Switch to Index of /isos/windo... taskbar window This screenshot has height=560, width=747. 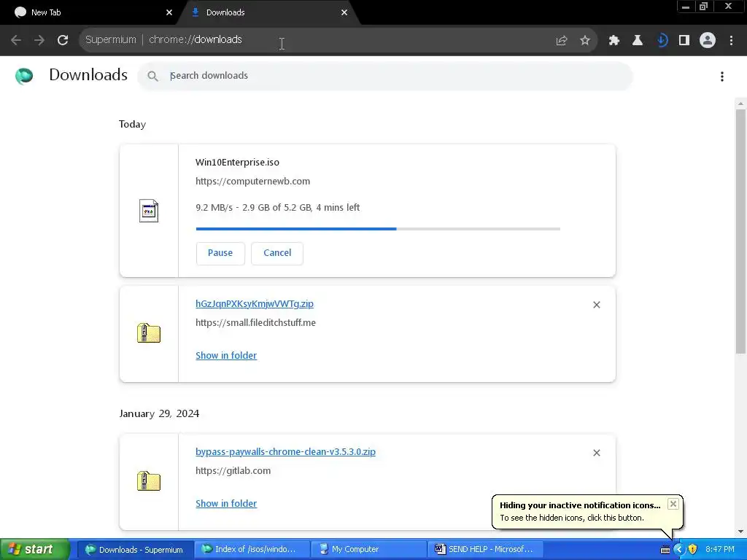(x=252, y=550)
